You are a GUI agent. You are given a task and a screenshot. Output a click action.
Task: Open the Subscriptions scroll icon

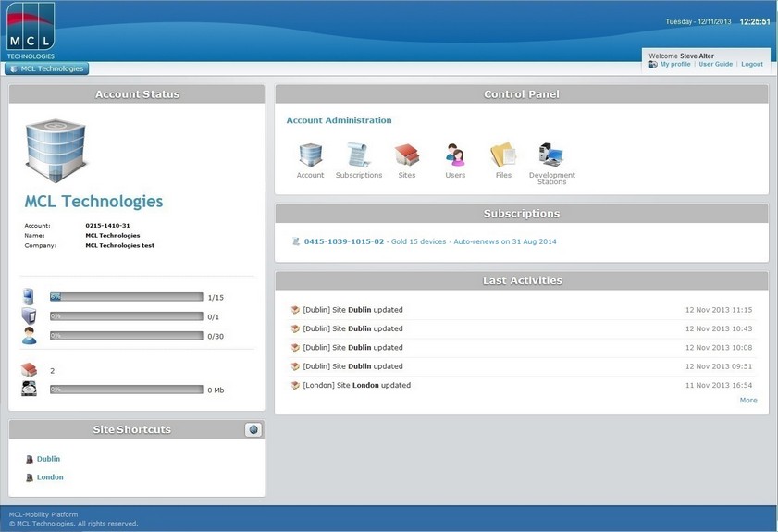[x=359, y=155]
